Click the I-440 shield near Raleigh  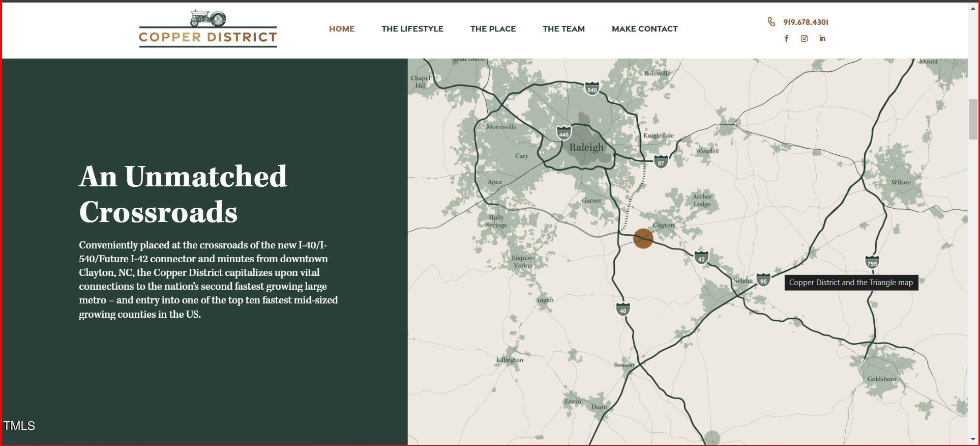(563, 133)
